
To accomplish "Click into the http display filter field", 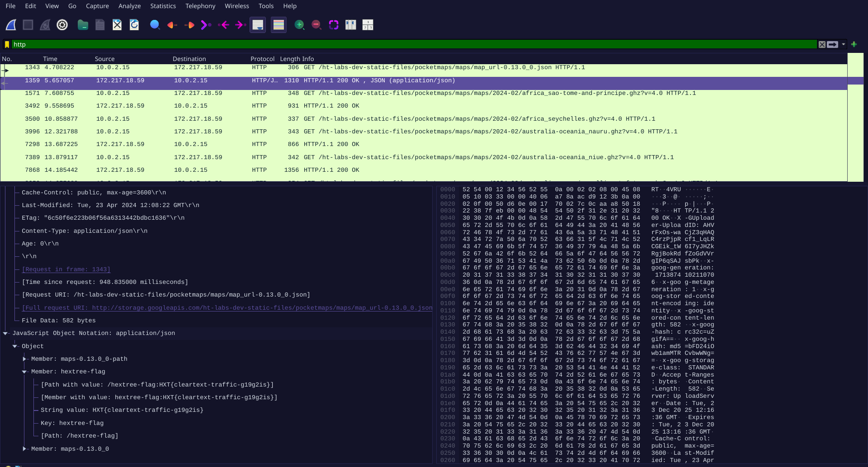I will 407,44.
